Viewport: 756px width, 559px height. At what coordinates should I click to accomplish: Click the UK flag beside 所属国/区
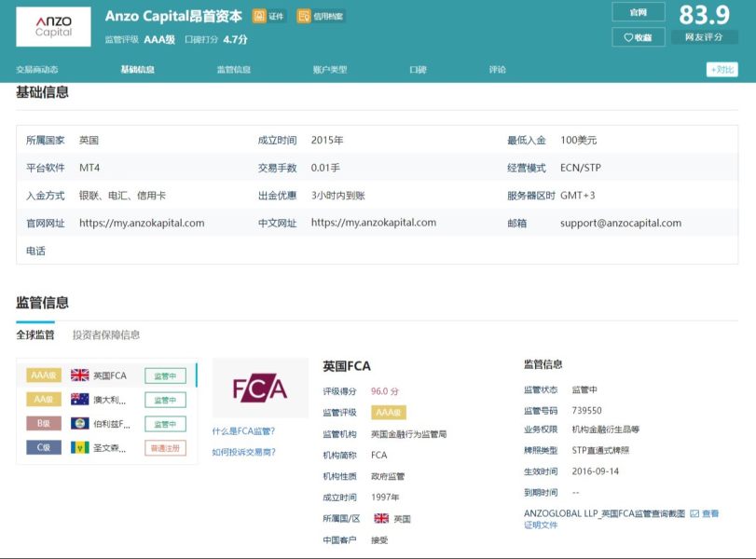(381, 518)
